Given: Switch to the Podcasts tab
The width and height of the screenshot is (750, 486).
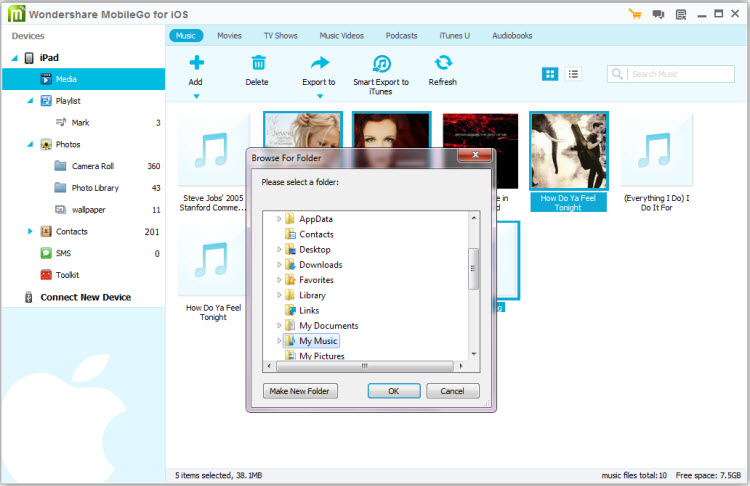Looking at the screenshot, I should [401, 36].
